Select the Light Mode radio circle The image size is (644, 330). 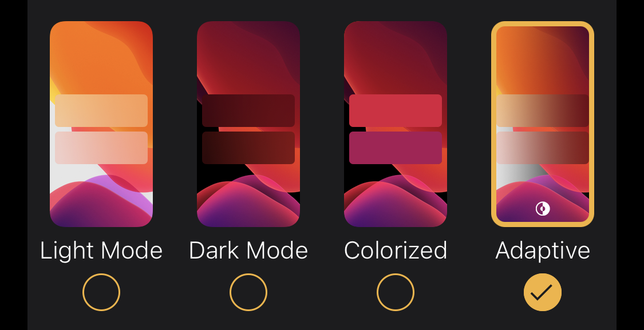pos(101,292)
